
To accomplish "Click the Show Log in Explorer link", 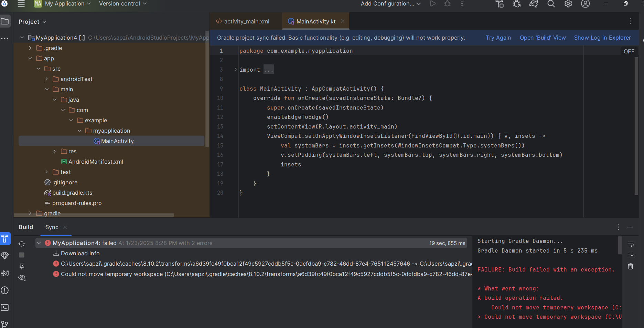I will (602, 38).
